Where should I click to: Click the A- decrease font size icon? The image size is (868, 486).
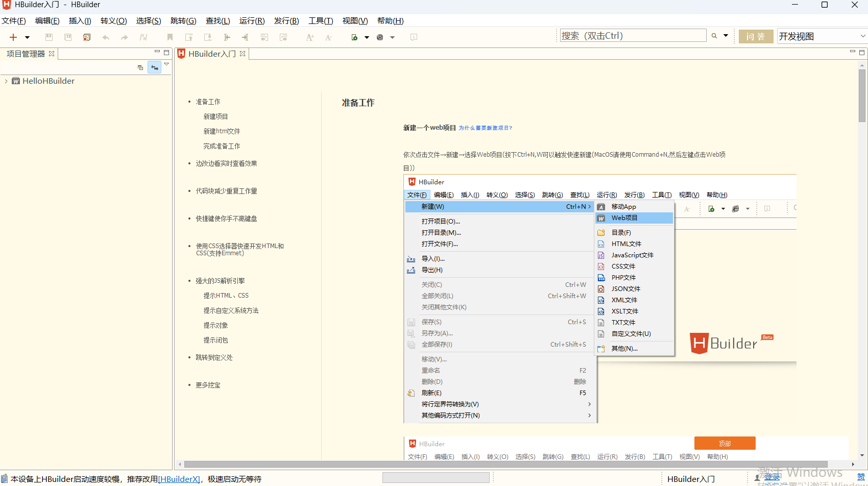(x=328, y=37)
